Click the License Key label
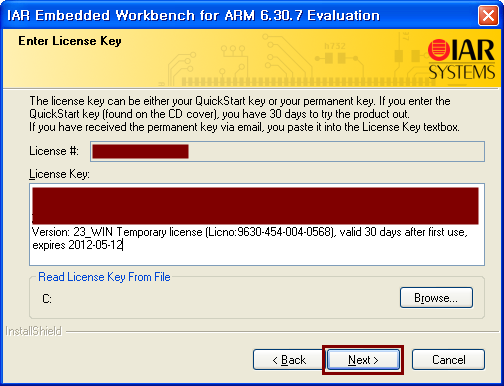Image resolution: width=504 pixels, height=386 pixels. coord(59,174)
